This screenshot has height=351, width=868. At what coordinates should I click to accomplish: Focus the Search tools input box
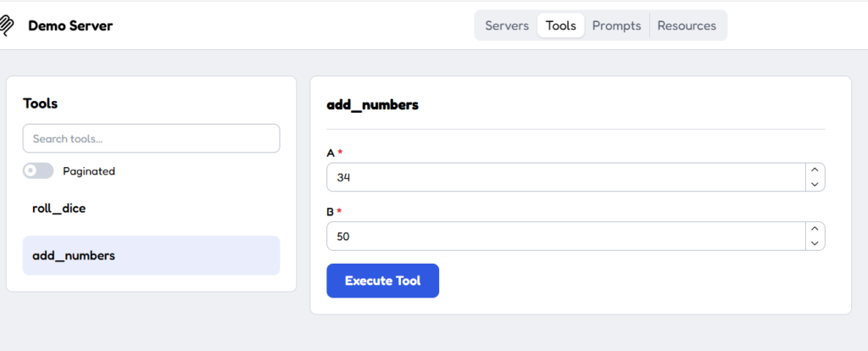coord(151,138)
